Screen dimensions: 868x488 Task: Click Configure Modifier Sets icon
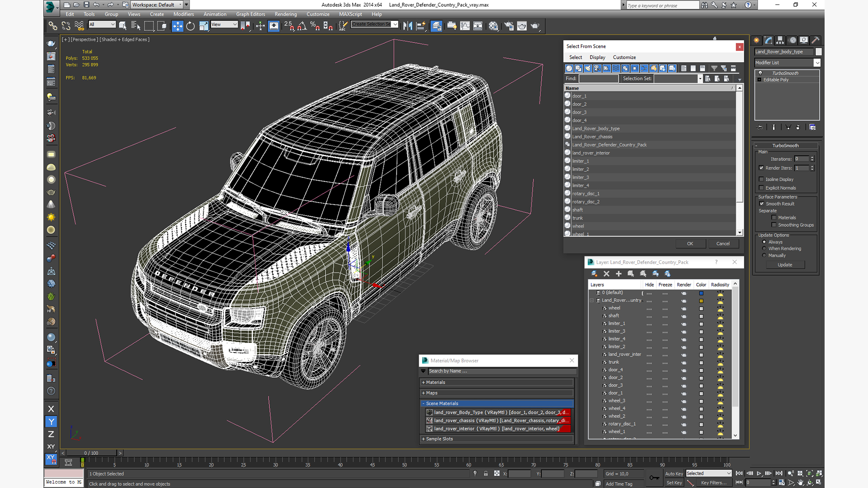[x=812, y=127]
